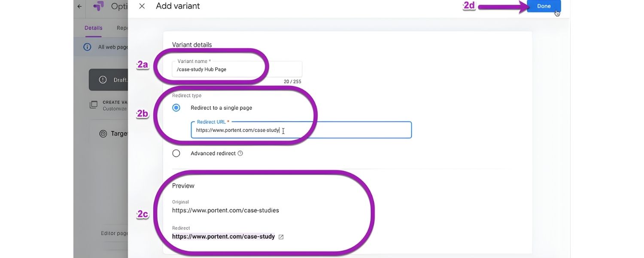Click the Create variant icon
The width and height of the screenshot is (644, 258).
point(93,105)
